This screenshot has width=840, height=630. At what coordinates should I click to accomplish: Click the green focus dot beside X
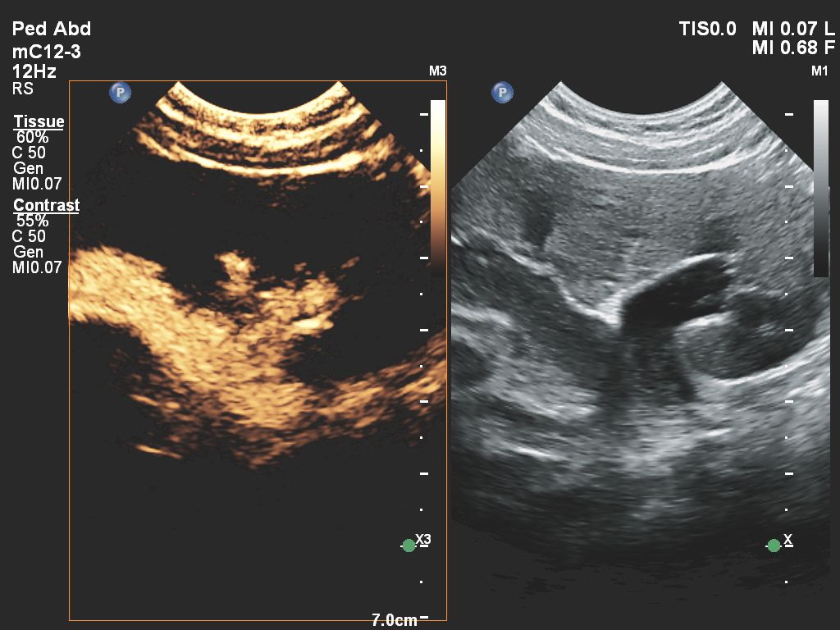(774, 546)
